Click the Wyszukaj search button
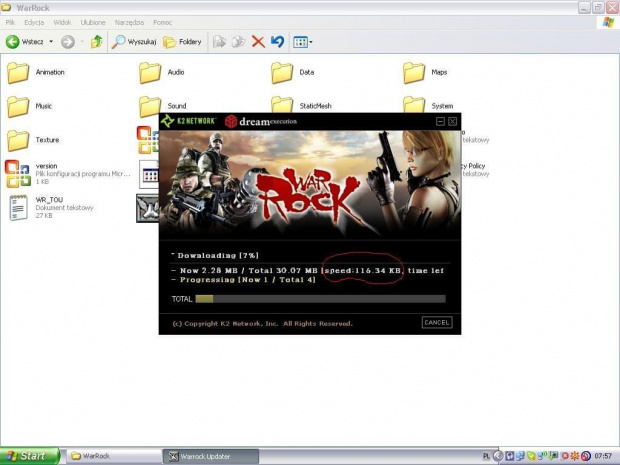Viewport: 620px width, 465px height. (x=133, y=42)
